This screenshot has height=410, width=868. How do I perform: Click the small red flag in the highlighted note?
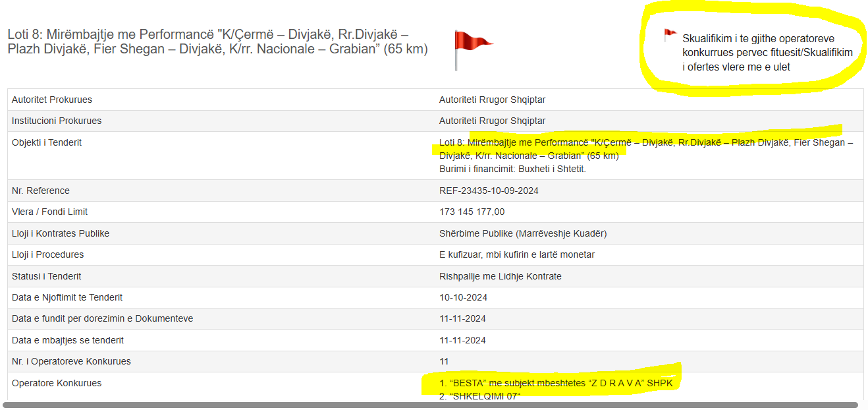[x=670, y=34]
